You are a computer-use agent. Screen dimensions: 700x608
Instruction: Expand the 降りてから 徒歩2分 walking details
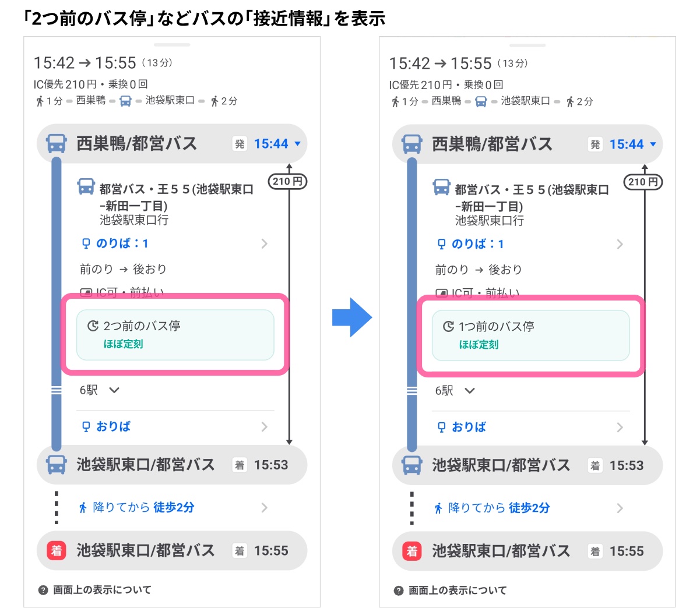coord(265,507)
